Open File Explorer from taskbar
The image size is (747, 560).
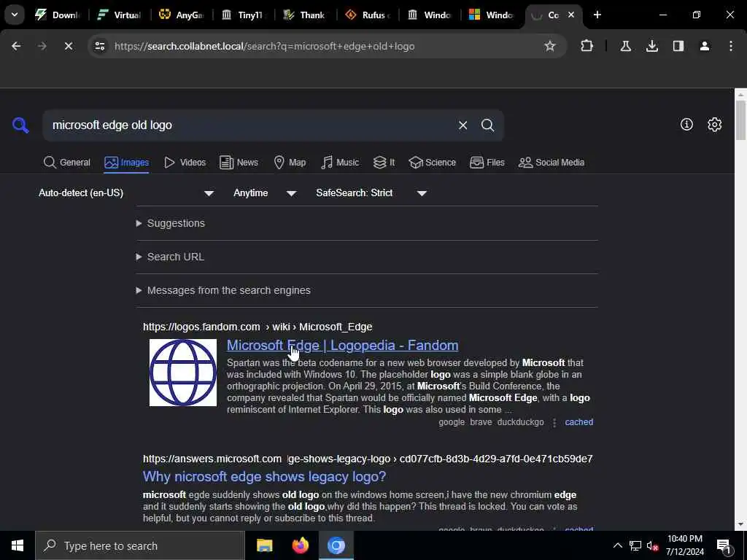click(264, 545)
